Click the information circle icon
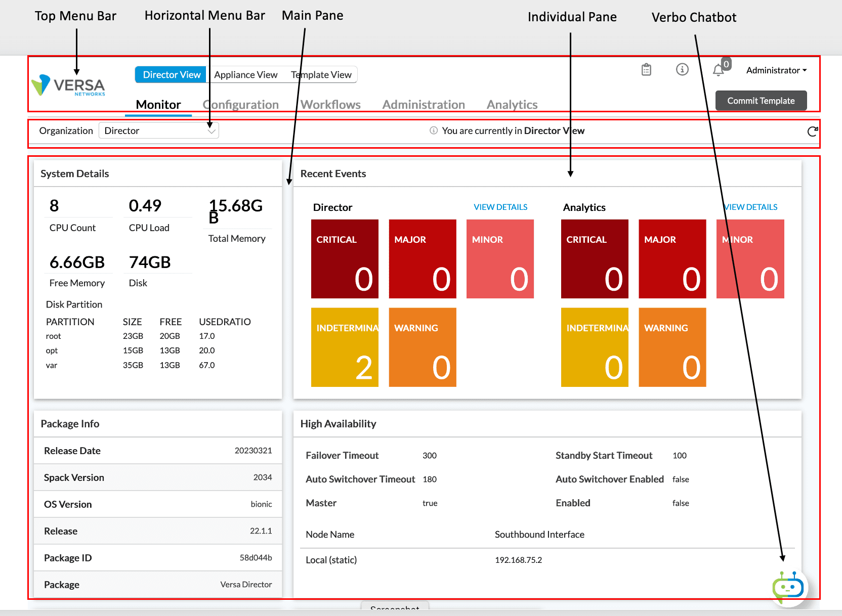Image resolution: width=842 pixels, height=616 pixels. coord(682,69)
